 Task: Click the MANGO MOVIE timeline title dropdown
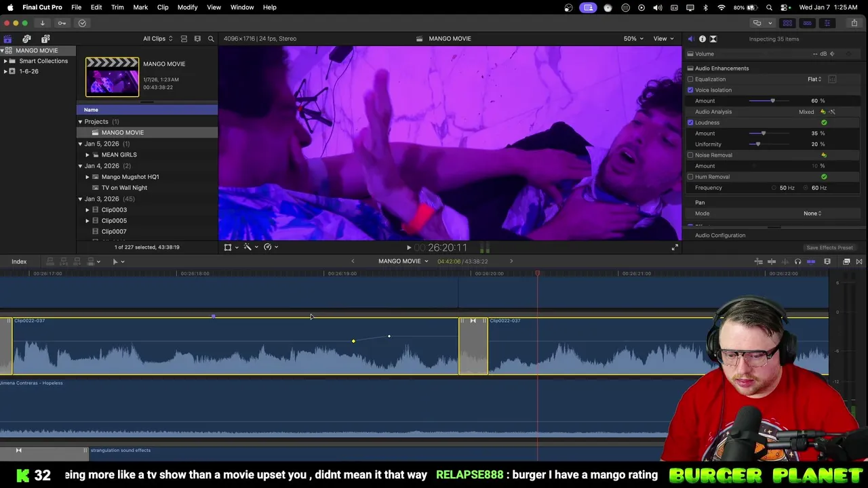click(x=403, y=262)
